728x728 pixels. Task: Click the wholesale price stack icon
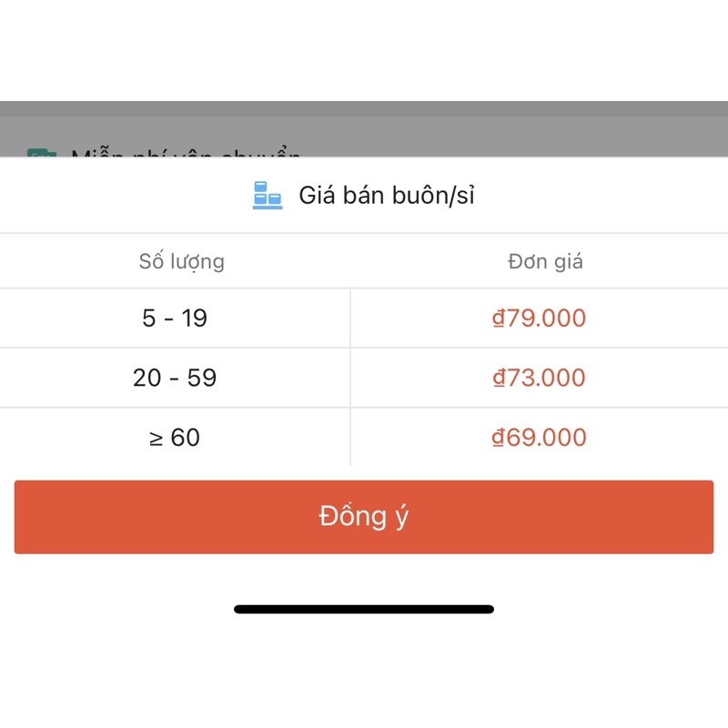pos(267,196)
